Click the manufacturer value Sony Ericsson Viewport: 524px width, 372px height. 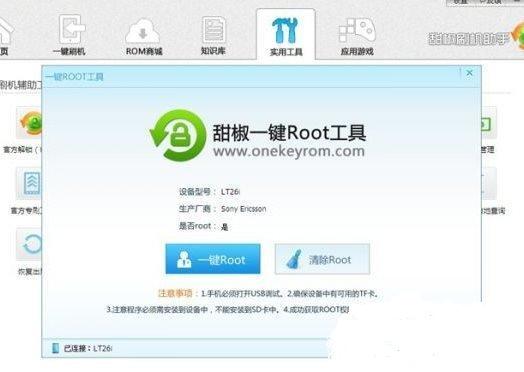coord(244,209)
